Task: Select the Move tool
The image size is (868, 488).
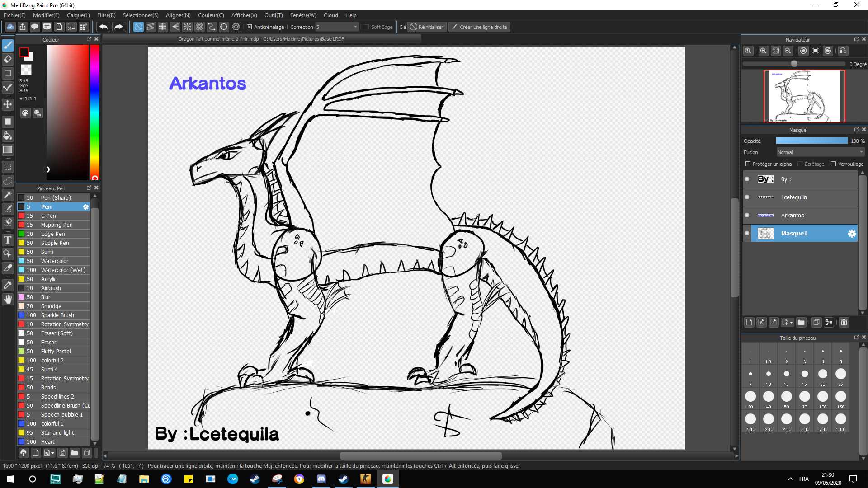Action: click(8, 104)
